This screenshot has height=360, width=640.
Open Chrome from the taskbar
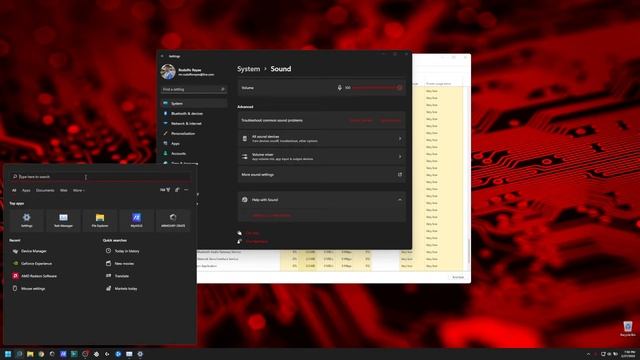point(41,354)
